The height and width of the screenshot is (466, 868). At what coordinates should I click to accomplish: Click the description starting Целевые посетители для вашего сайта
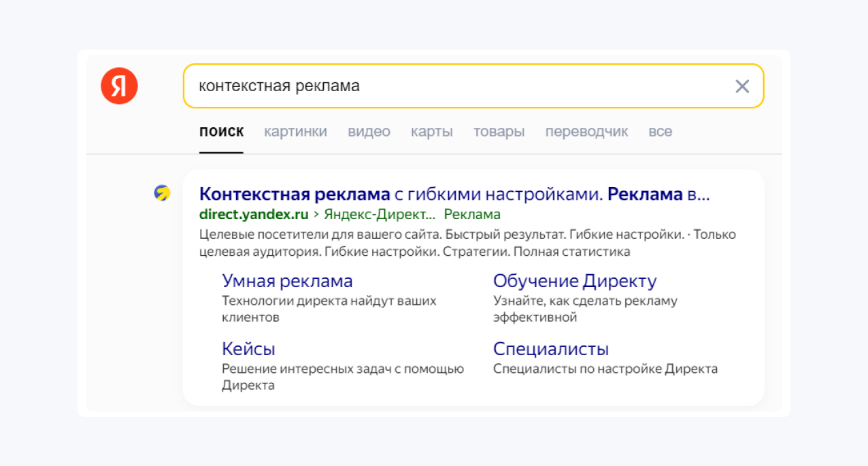coord(468,243)
